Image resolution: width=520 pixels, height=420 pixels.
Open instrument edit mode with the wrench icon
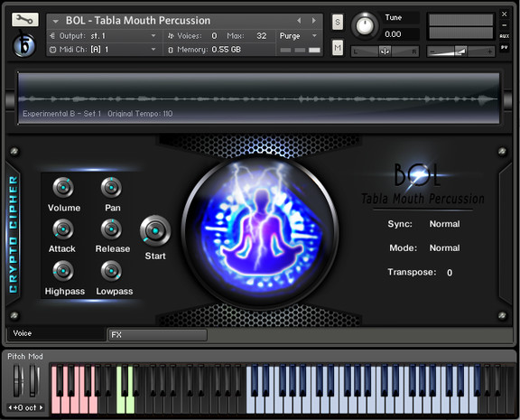point(25,20)
